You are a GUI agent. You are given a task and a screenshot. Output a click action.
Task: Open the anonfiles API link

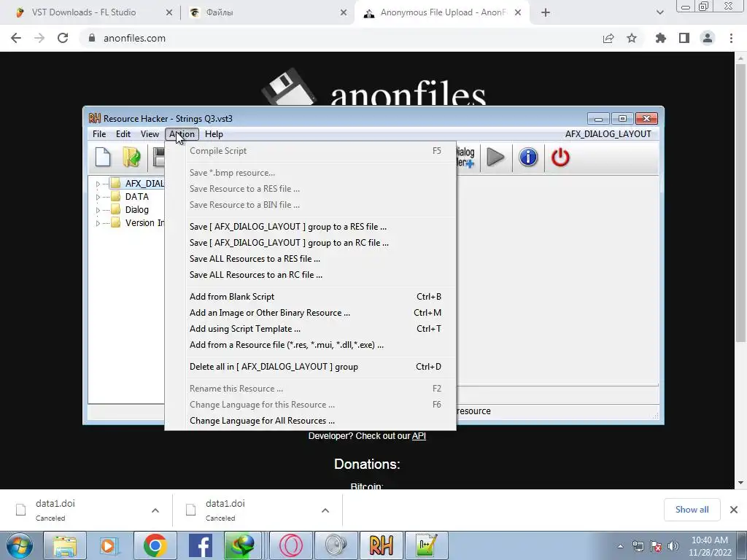(419, 436)
